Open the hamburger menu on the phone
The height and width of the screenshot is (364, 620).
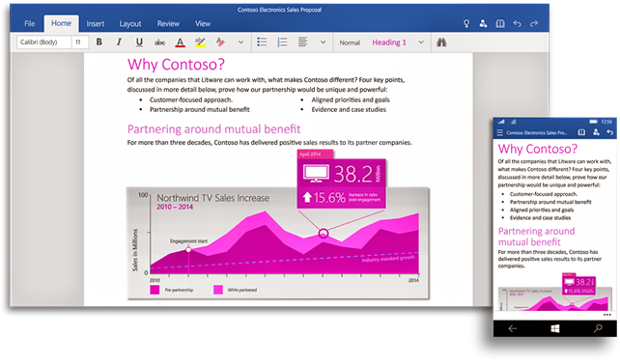[500, 133]
